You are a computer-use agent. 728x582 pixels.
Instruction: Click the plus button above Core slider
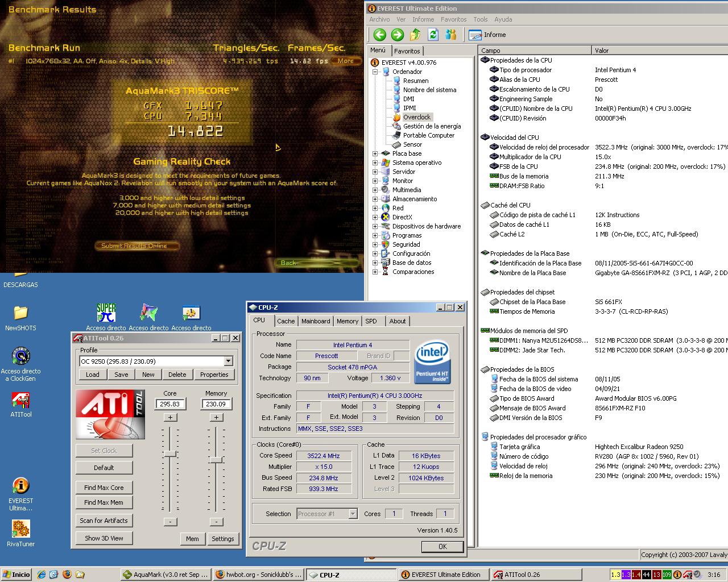tap(170, 417)
